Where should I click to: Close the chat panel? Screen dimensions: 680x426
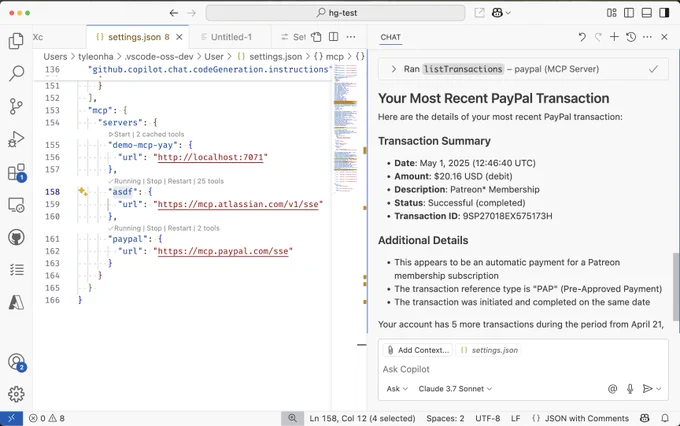pos(664,37)
